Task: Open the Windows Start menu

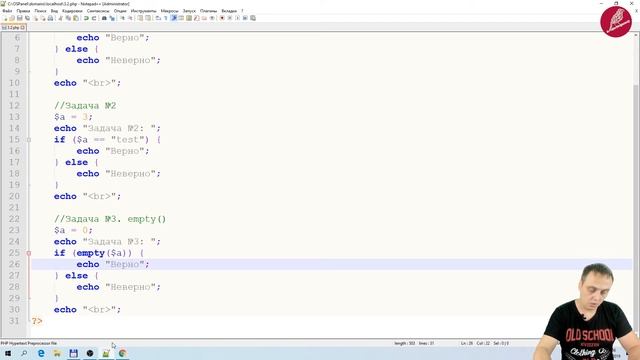Action: point(8,353)
